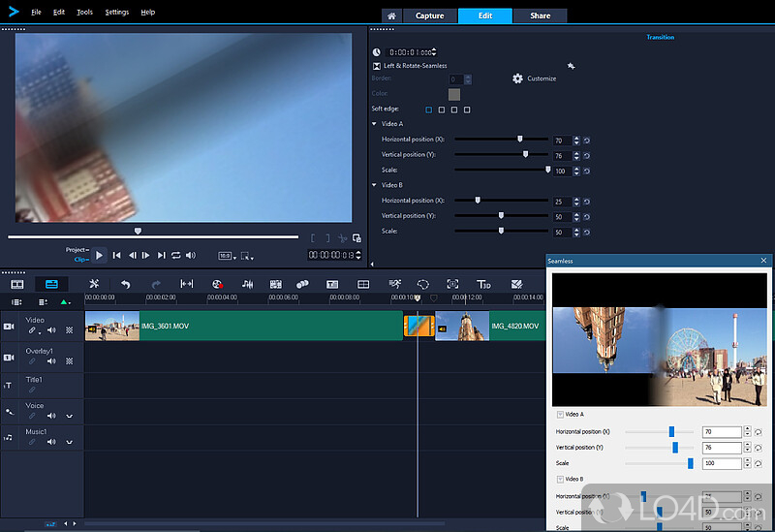Image resolution: width=775 pixels, height=532 pixels.
Task: Click the gray Color swatch
Action: 454,94
